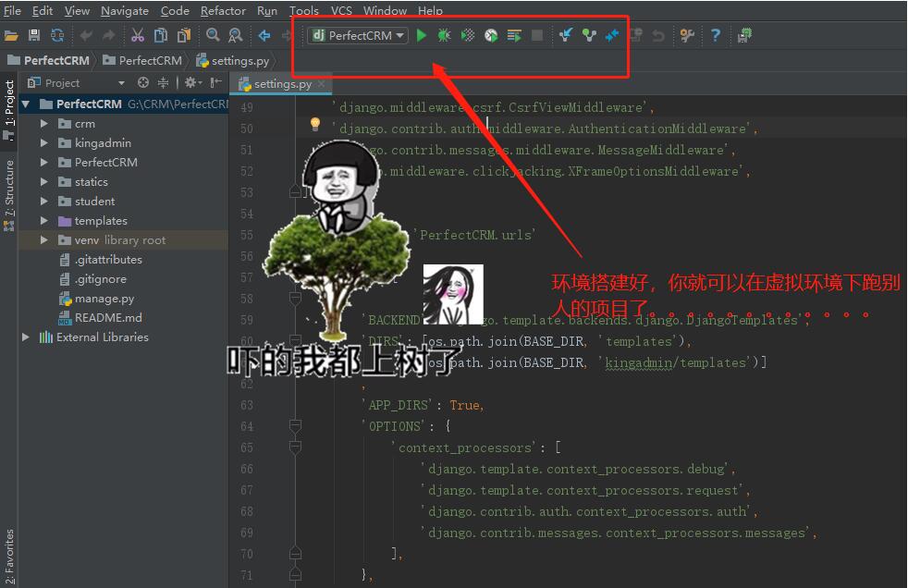908x588 pixels.
Task: Click the Run manage.py Task icon
Action: tap(744, 35)
